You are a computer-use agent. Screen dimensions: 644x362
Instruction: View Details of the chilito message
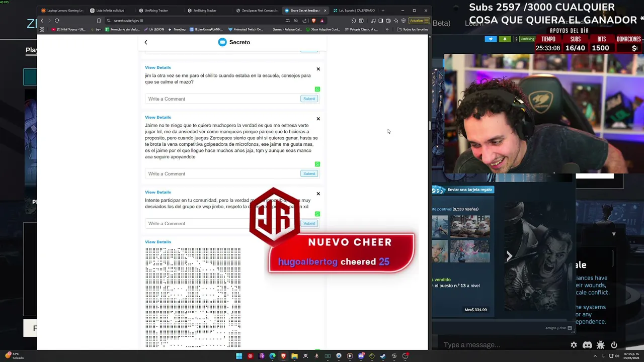click(158, 67)
